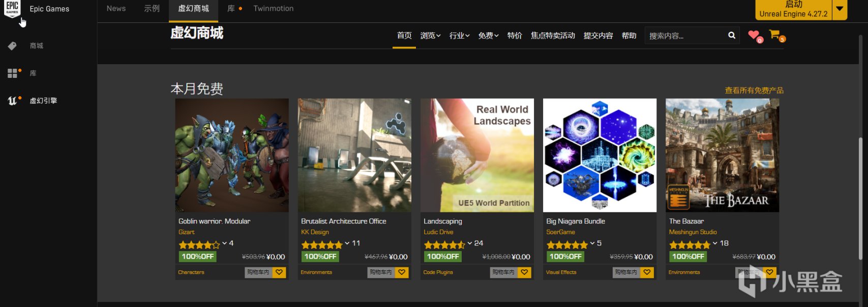Open the Code Plugins category link
This screenshot has height=307, width=868.
pyautogui.click(x=438, y=272)
